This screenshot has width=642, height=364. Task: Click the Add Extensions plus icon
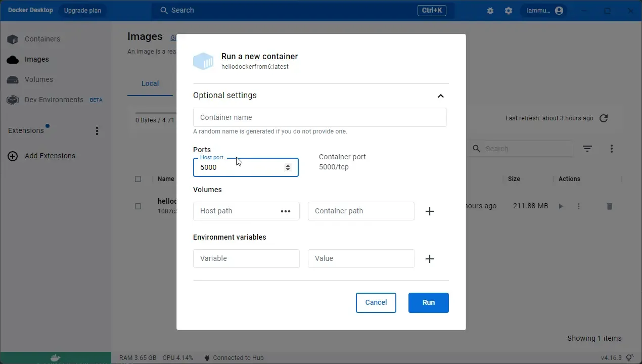[x=13, y=156]
